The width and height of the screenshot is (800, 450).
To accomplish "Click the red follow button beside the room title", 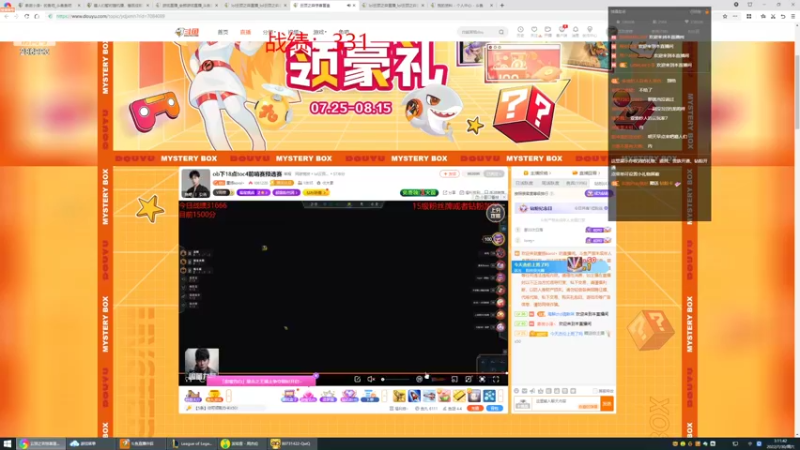I will tap(449, 174).
